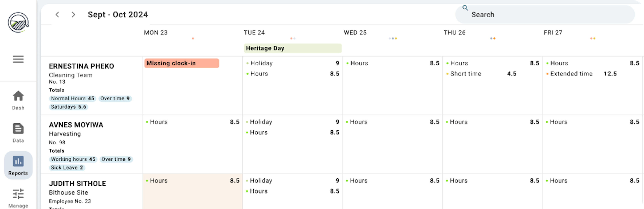The width and height of the screenshot is (644, 209).
Task: Navigate to previous week arrow
Action: (x=58, y=14)
